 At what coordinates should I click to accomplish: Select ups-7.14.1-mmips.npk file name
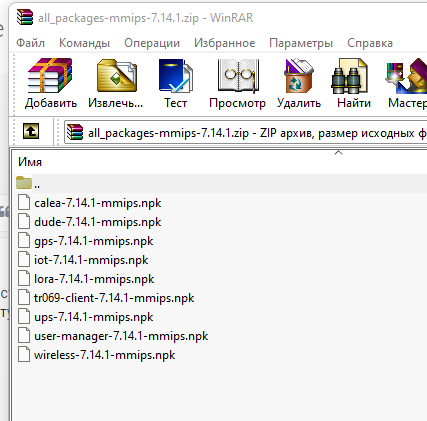[94, 317]
